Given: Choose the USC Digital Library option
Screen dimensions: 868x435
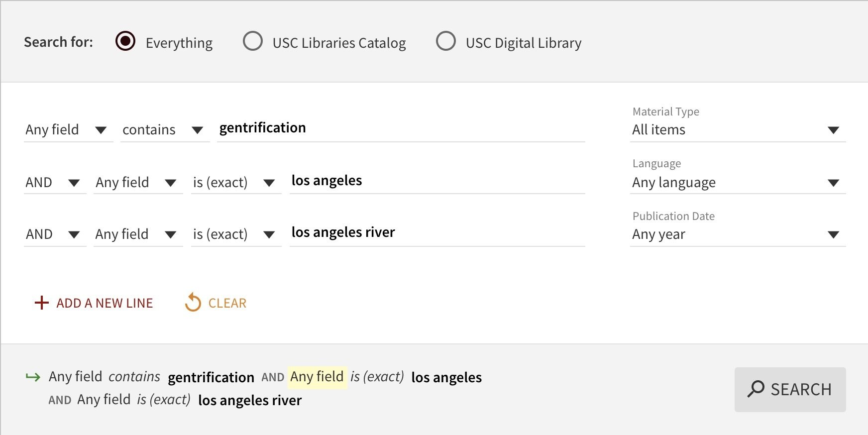Looking at the screenshot, I should tap(446, 41).
